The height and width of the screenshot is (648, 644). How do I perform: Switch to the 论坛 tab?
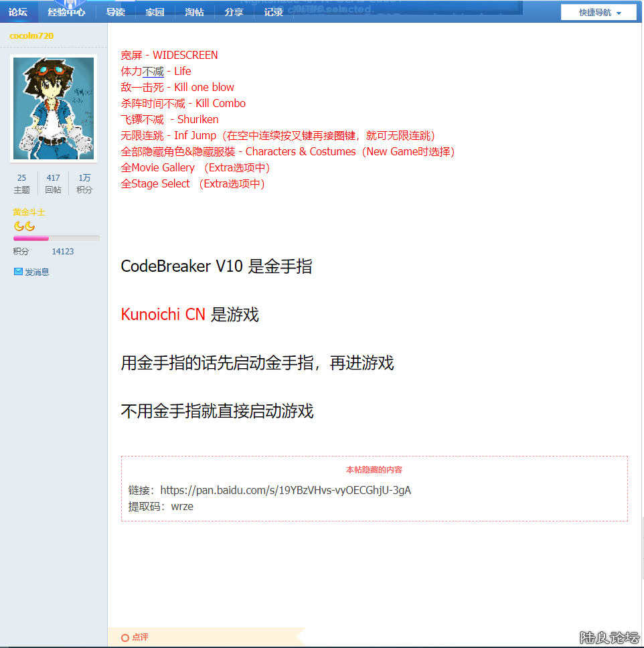tap(18, 12)
